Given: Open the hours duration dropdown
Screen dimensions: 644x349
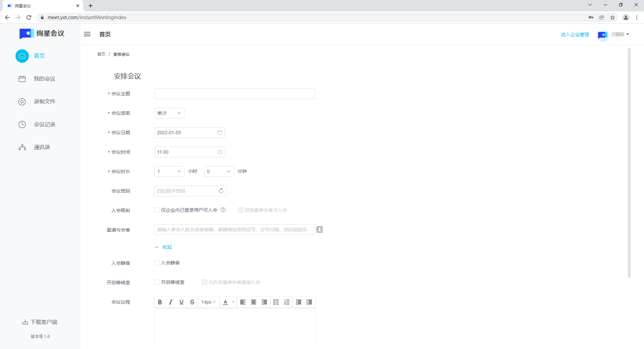Looking at the screenshot, I should [x=169, y=171].
